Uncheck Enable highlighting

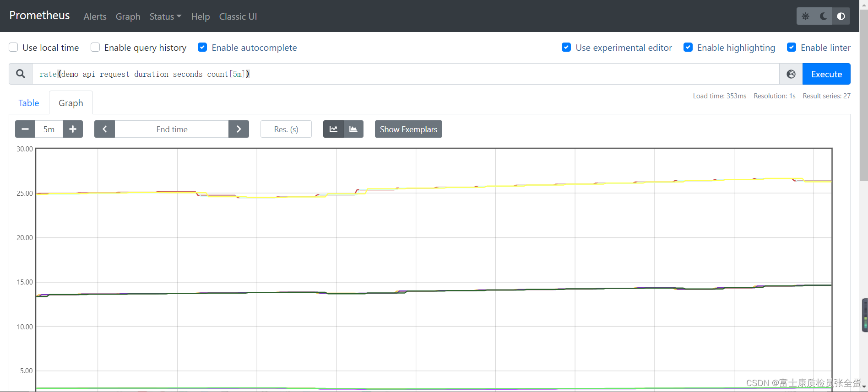click(688, 47)
